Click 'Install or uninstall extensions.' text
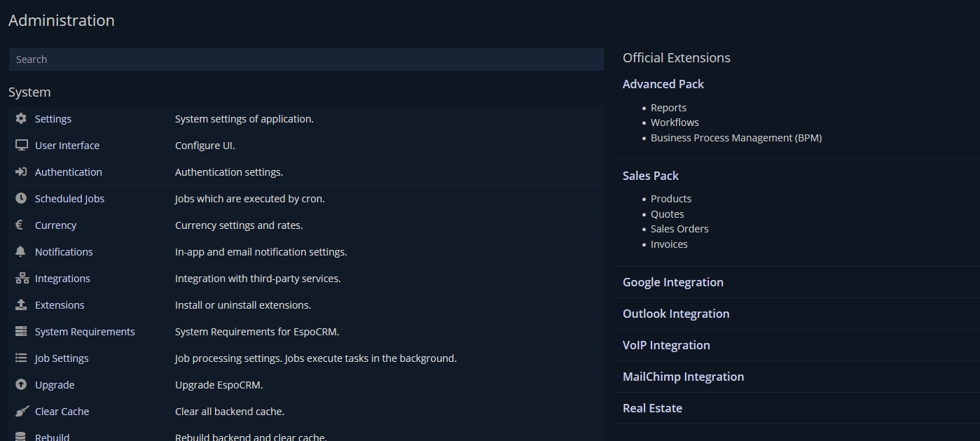 [243, 305]
